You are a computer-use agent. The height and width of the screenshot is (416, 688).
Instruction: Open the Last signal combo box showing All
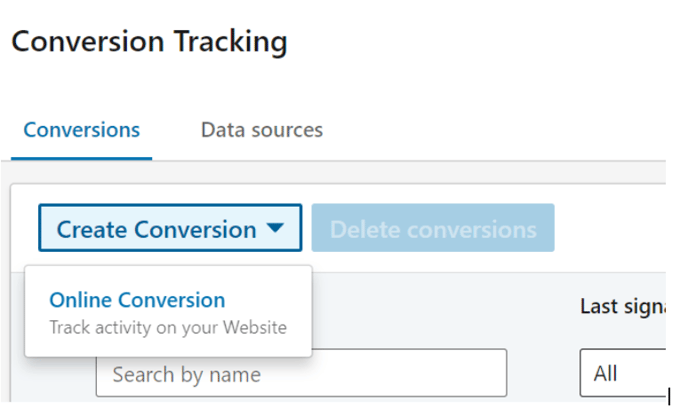click(x=623, y=373)
